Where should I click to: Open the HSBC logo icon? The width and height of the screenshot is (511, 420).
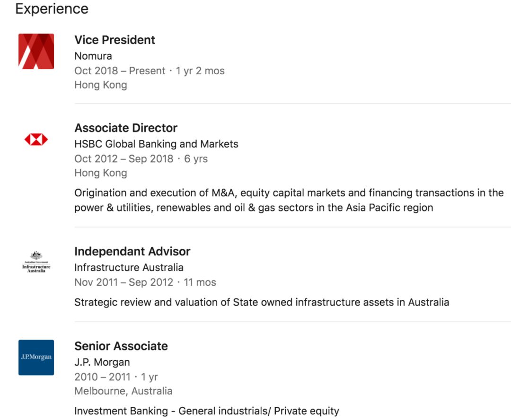point(36,139)
